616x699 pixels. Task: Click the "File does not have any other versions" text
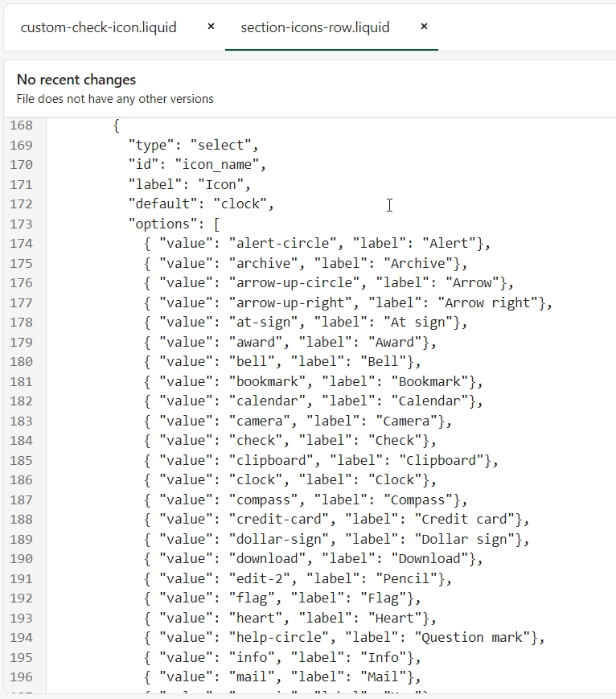tap(115, 99)
